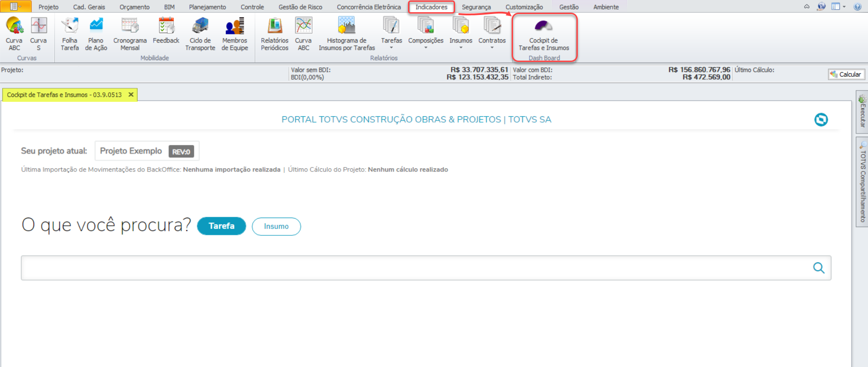The width and height of the screenshot is (868, 367).
Task: Click the portal title TOTVS Construção Obras & Projetos
Action: [416, 119]
